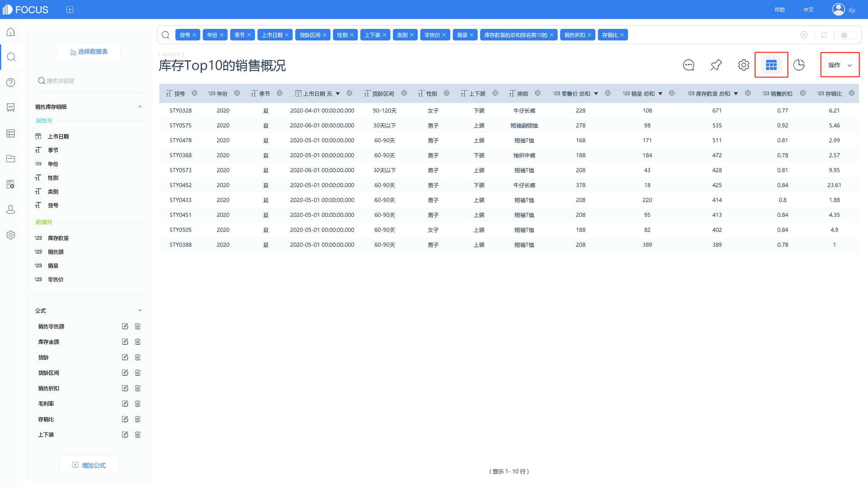Open the search page in sidebar
The width and height of the screenshot is (868, 488).
[x=11, y=57]
